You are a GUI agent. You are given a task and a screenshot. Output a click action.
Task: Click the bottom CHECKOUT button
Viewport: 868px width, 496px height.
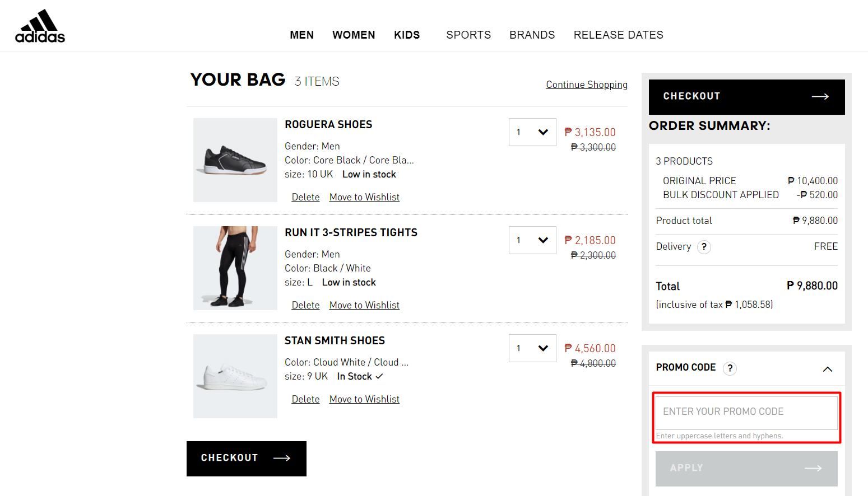coord(246,458)
